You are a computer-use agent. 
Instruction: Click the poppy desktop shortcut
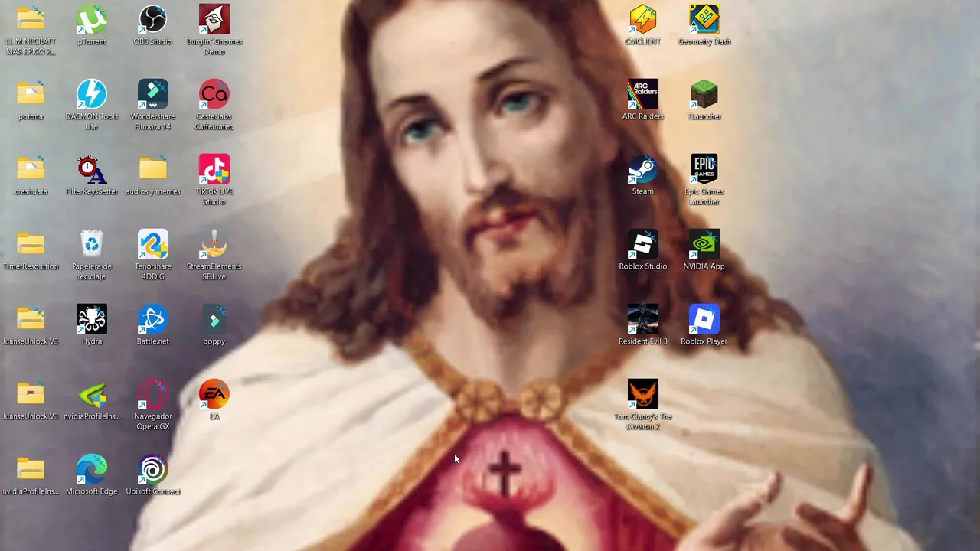tap(214, 320)
